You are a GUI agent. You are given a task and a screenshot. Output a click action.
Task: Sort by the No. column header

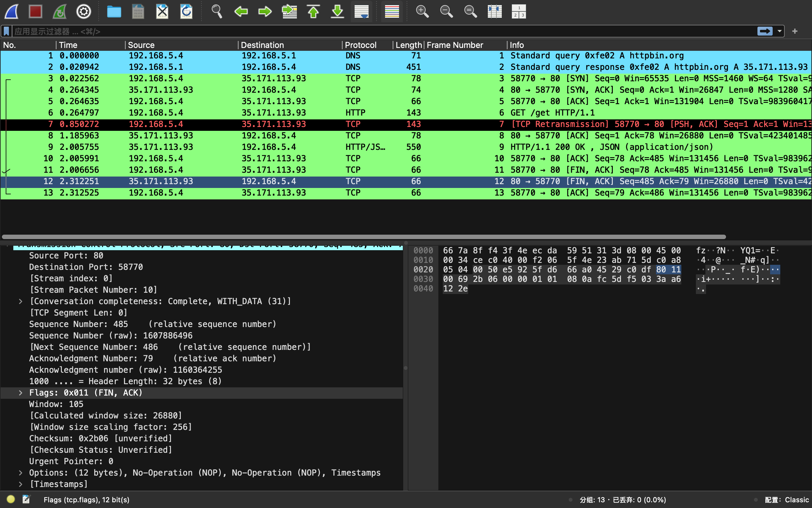coord(28,45)
